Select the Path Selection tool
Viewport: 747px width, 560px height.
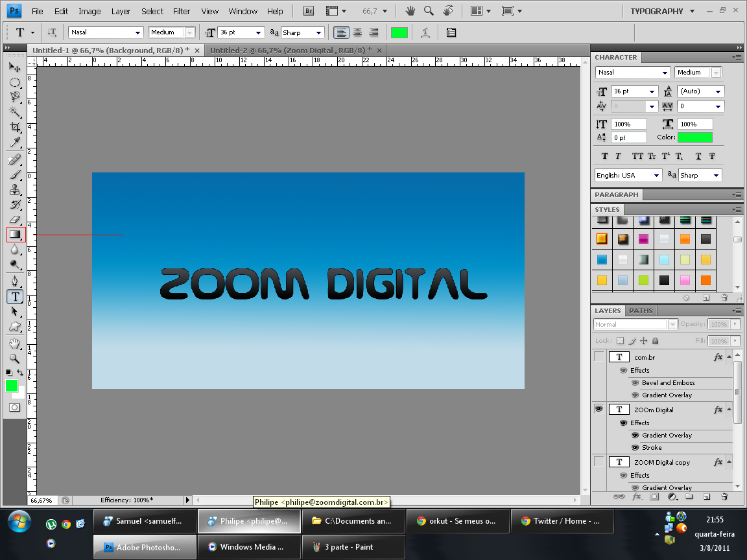pyautogui.click(x=15, y=311)
